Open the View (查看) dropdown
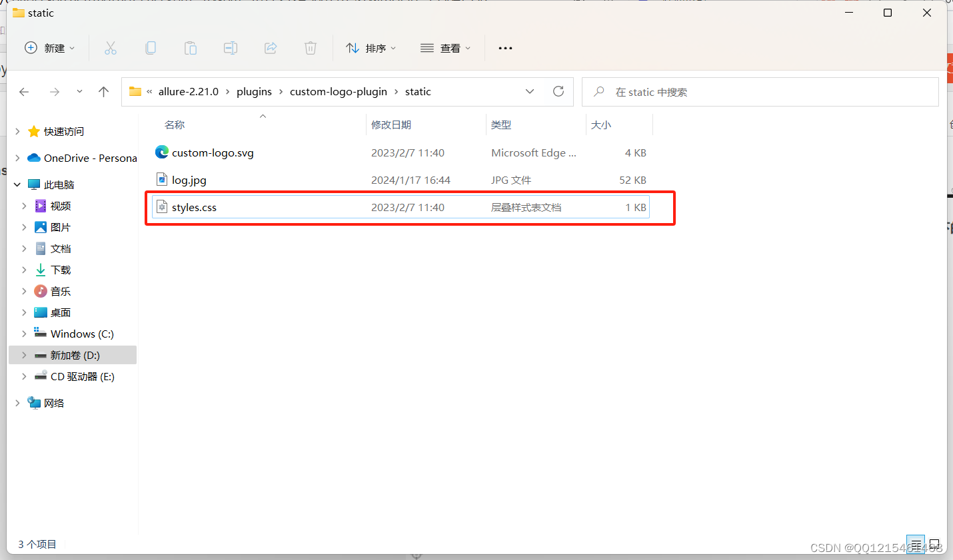 point(446,48)
